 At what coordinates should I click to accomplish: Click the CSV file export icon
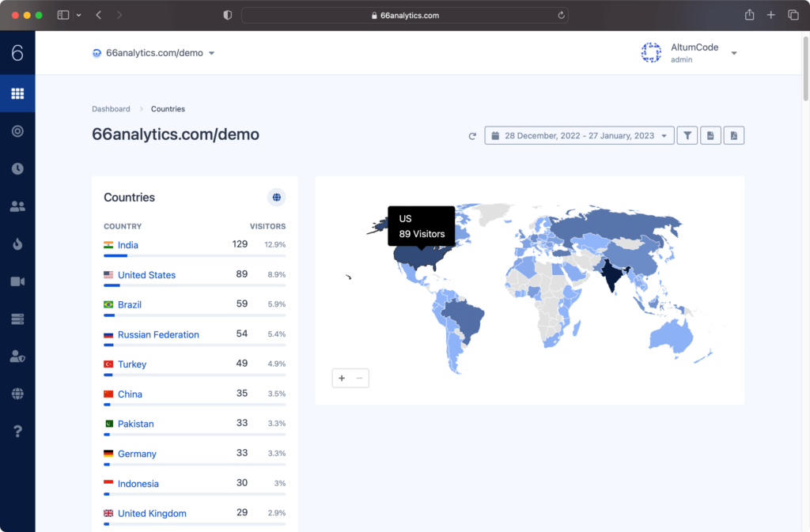pyautogui.click(x=710, y=136)
